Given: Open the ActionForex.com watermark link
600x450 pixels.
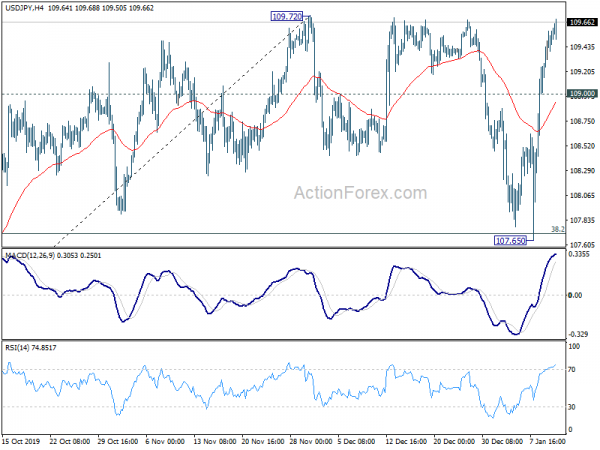Looking at the screenshot, I should point(365,194).
